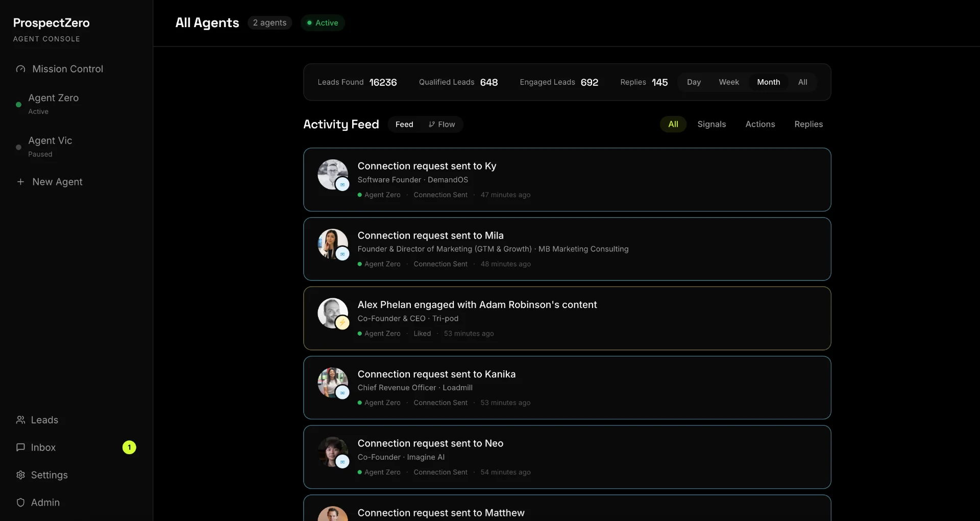Open Neo's profile avatar

tap(333, 452)
